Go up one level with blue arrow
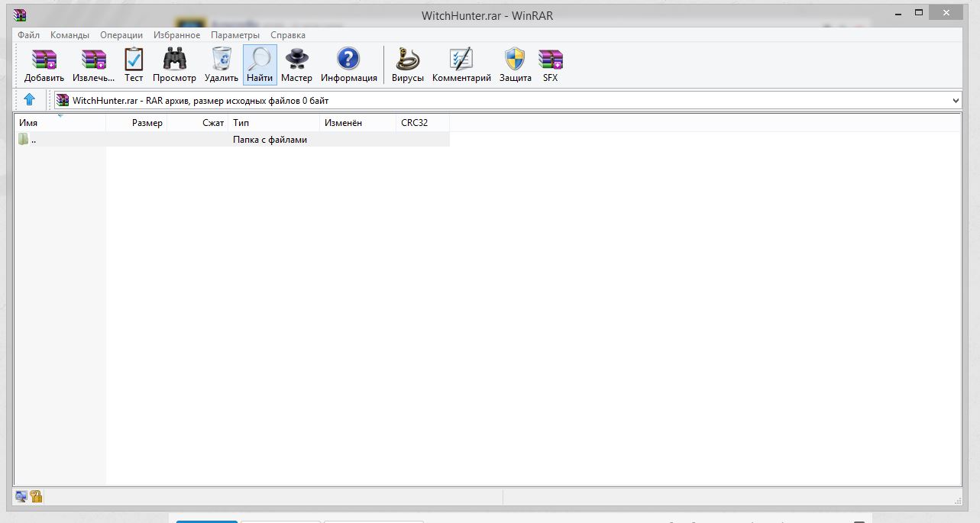This screenshot has width=980, height=523. [29, 99]
